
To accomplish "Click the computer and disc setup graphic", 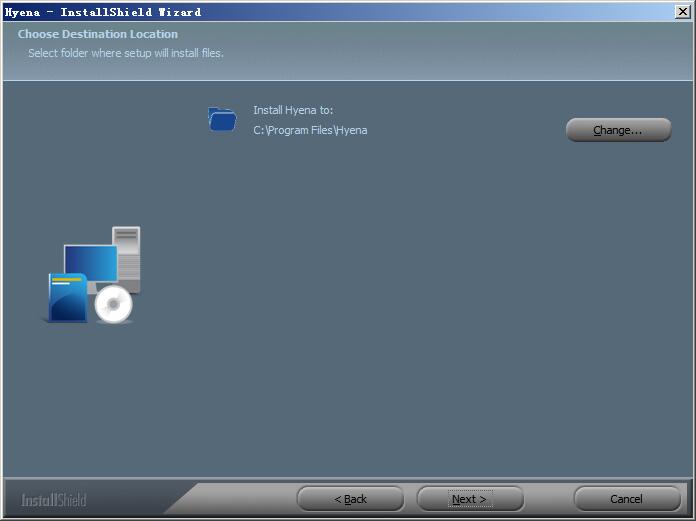I will click(x=93, y=275).
